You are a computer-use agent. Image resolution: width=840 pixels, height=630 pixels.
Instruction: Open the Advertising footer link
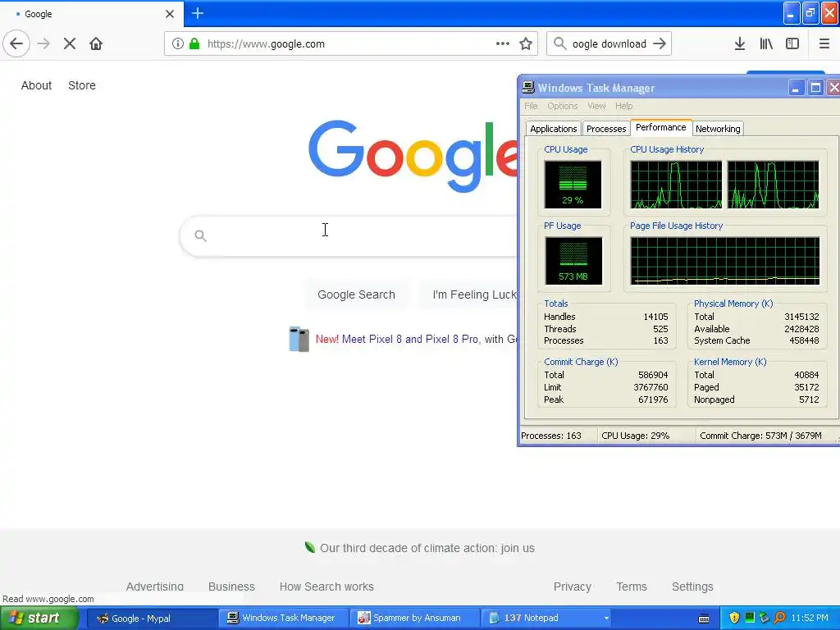[x=155, y=586]
